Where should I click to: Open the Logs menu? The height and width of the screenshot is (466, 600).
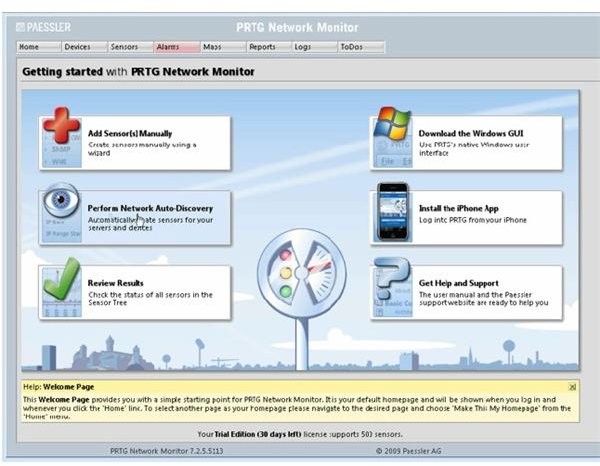point(315,47)
